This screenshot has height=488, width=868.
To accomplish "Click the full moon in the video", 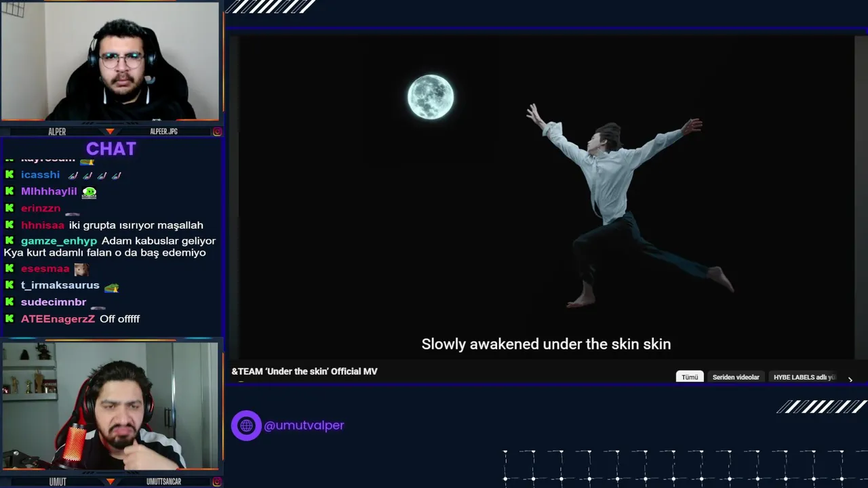I will click(431, 97).
